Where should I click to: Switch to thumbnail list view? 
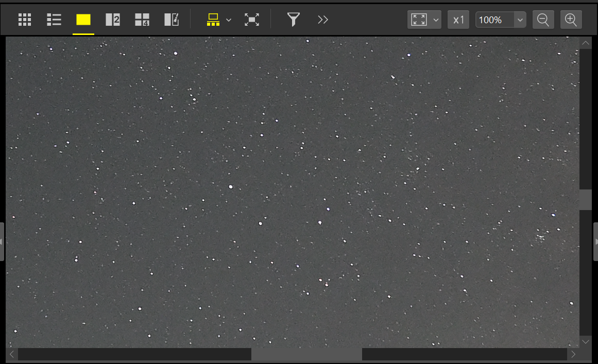pos(54,20)
